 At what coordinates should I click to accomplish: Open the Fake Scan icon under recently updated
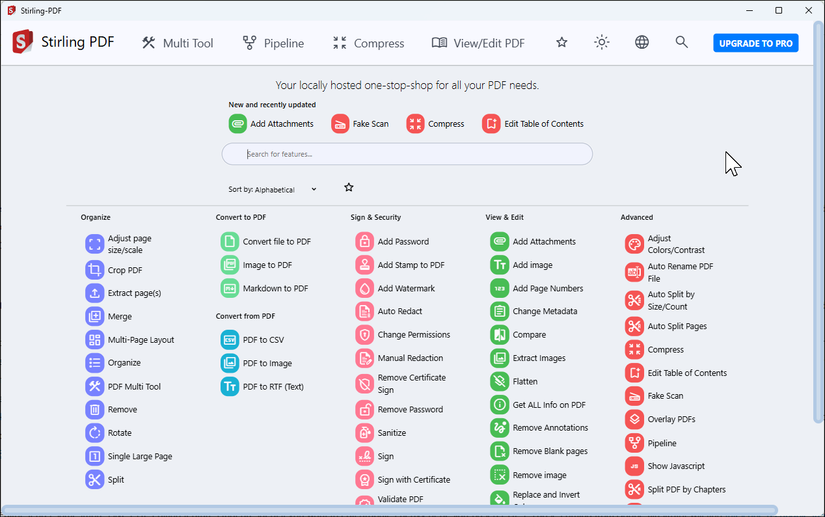point(340,124)
